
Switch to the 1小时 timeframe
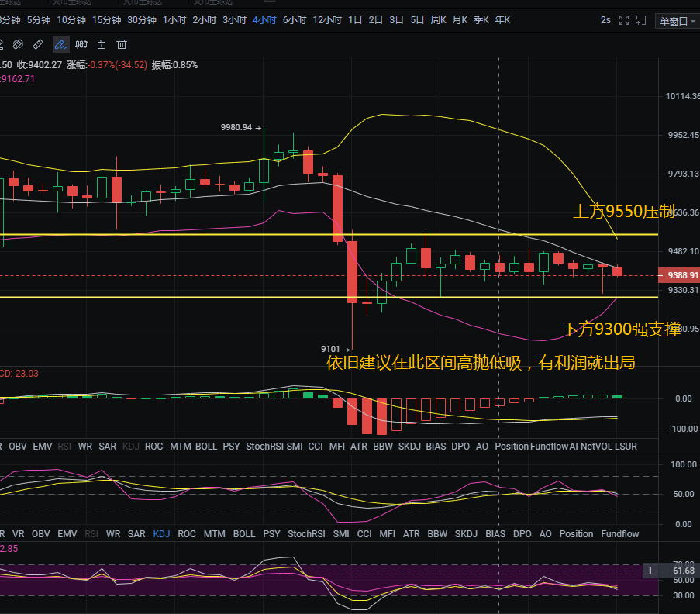[174, 20]
